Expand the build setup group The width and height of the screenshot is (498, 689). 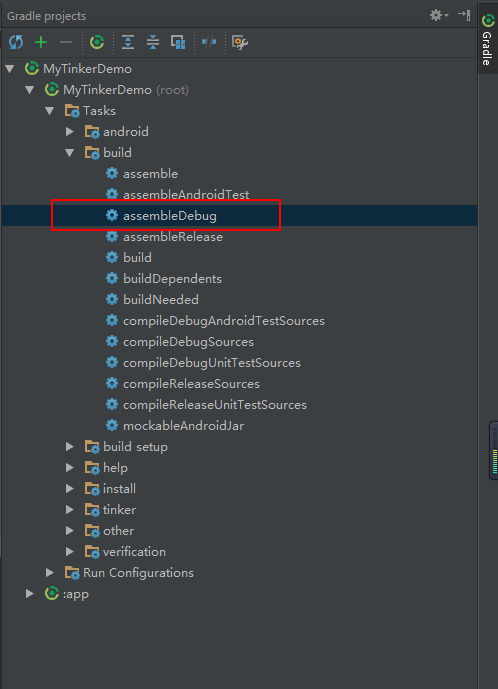[x=69, y=447]
